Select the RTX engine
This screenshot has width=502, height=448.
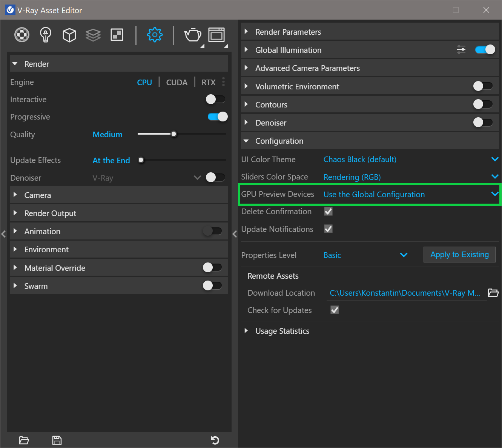(x=209, y=82)
